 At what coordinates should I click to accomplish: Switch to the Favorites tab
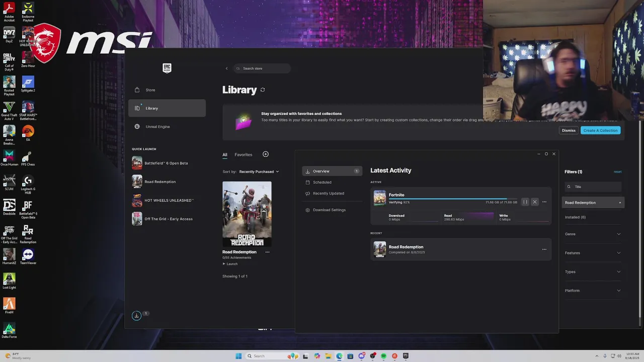pyautogui.click(x=244, y=155)
